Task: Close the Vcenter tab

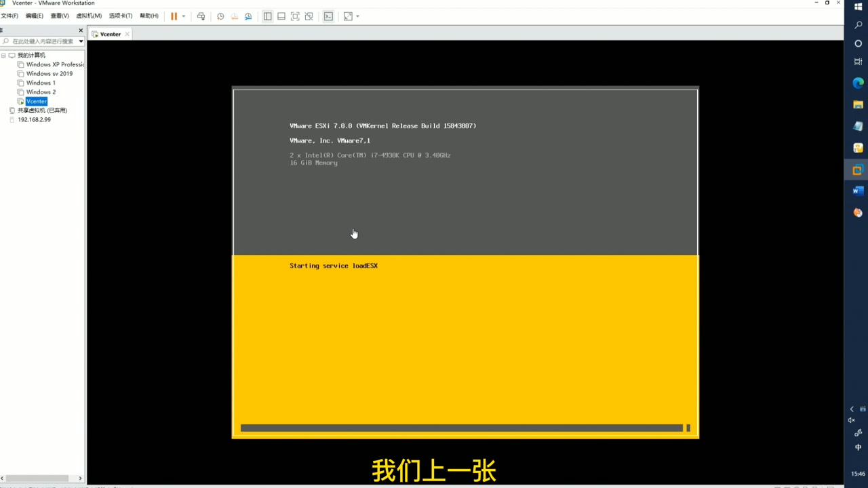Action: click(x=127, y=34)
